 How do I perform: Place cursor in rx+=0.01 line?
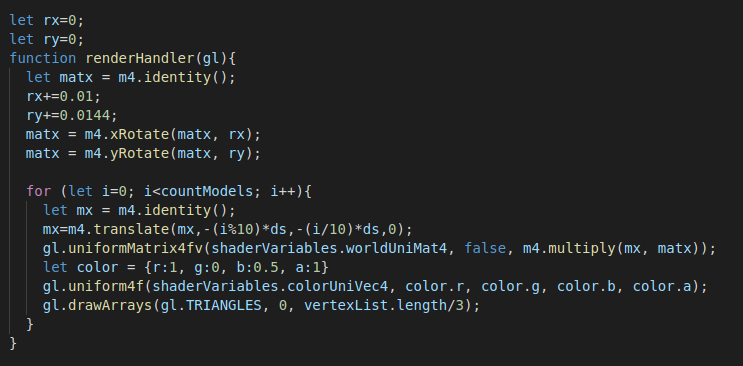coord(63,96)
